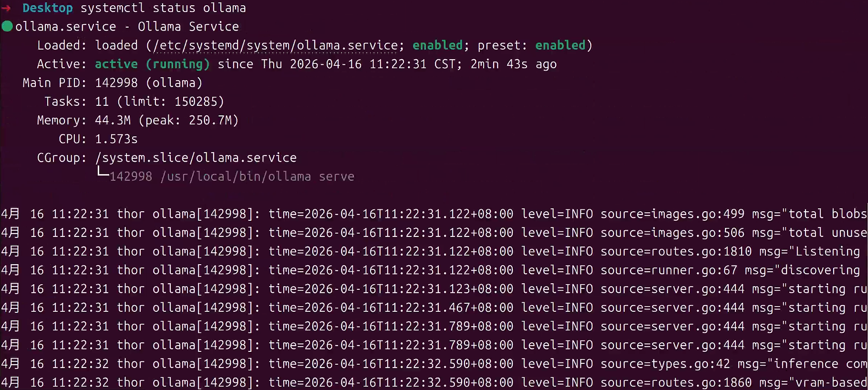Click the first green 'enabled' word
Viewport: 868px width, 390px height.
(x=437, y=45)
